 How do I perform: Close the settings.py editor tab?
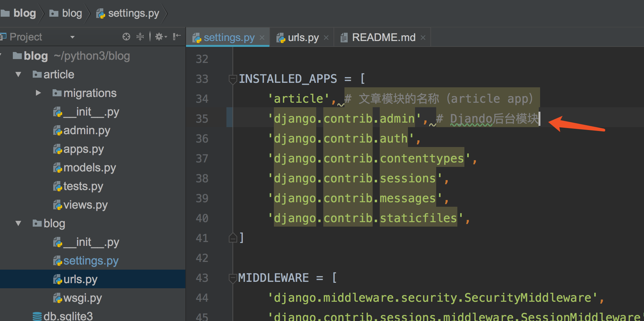click(262, 38)
